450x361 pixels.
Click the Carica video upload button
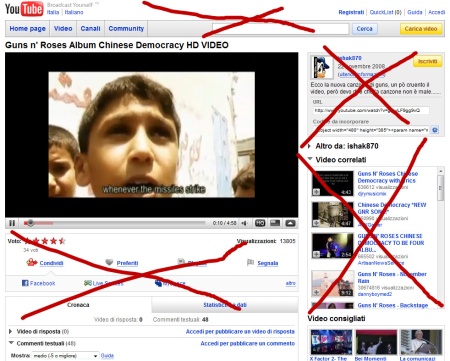[421, 29]
